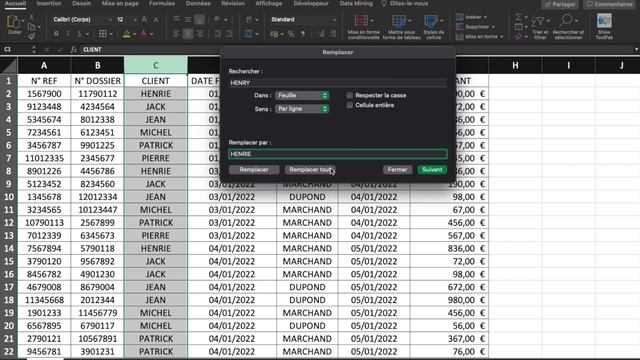Click the C1 name box
640x360 pixels.
(16, 49)
